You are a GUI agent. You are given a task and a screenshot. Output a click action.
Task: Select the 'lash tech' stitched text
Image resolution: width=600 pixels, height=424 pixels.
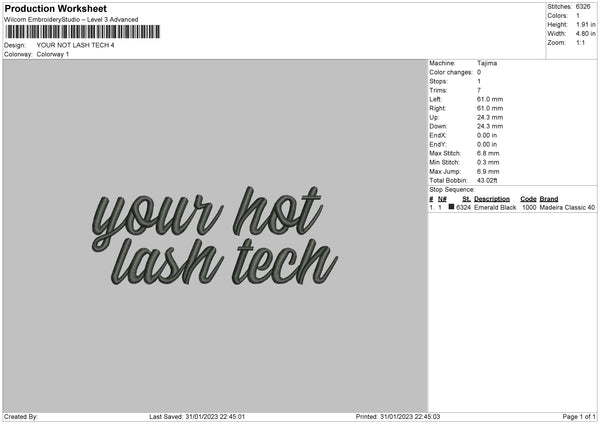(224, 258)
